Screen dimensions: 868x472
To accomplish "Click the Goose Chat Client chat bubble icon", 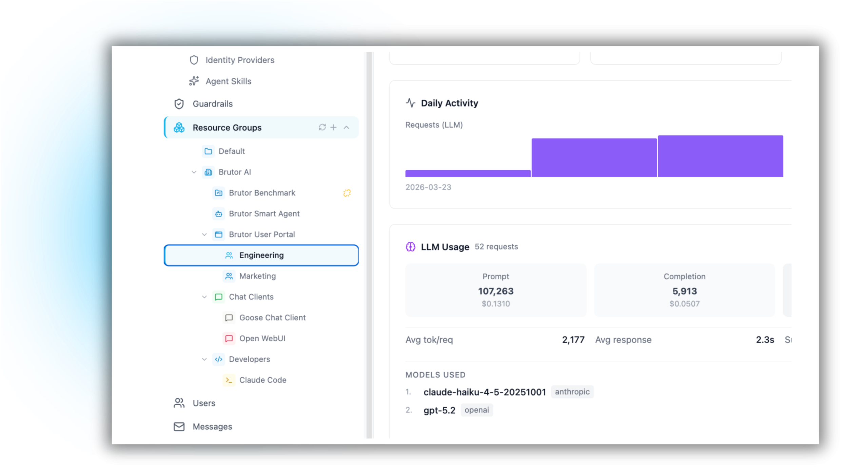I will pos(229,318).
